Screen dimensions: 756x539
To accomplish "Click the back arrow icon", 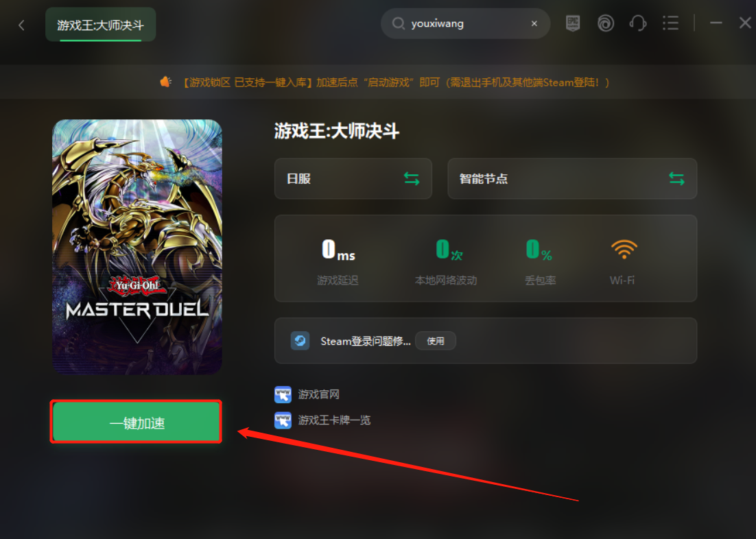I will [21, 25].
